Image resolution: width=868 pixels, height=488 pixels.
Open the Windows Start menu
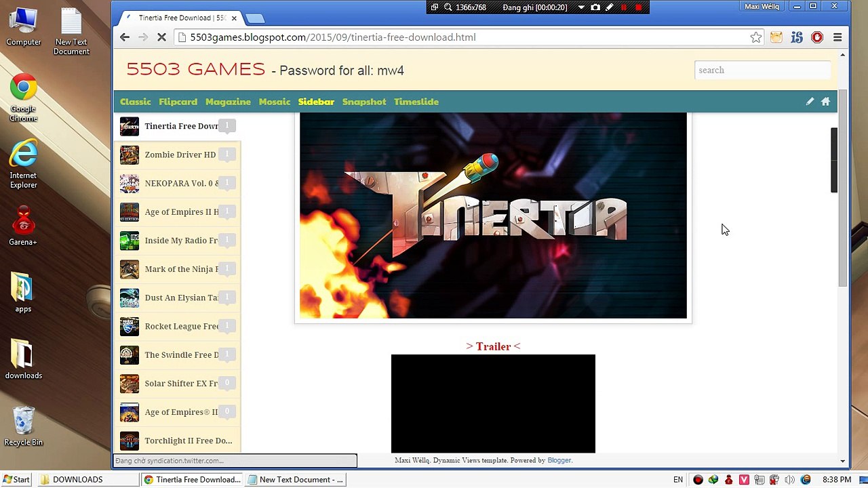tap(16, 480)
